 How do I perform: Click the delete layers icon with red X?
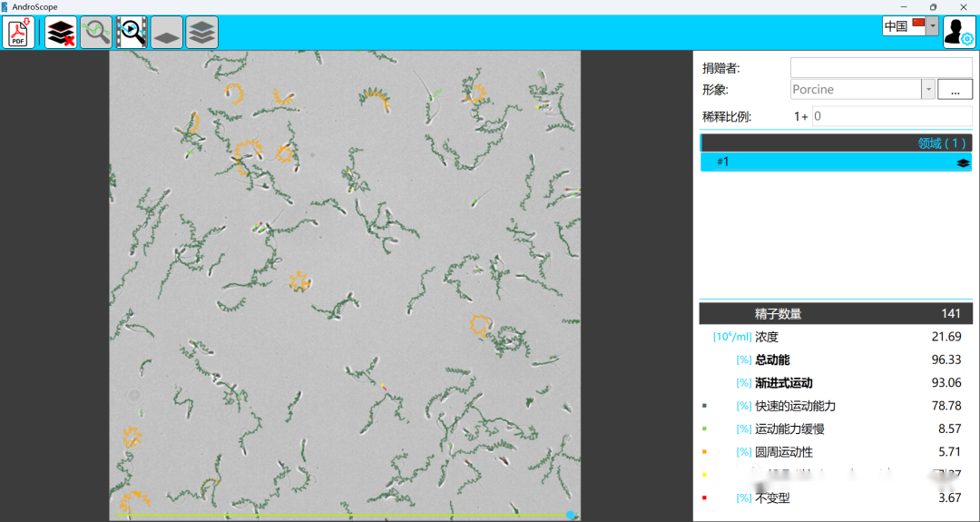[x=61, y=33]
